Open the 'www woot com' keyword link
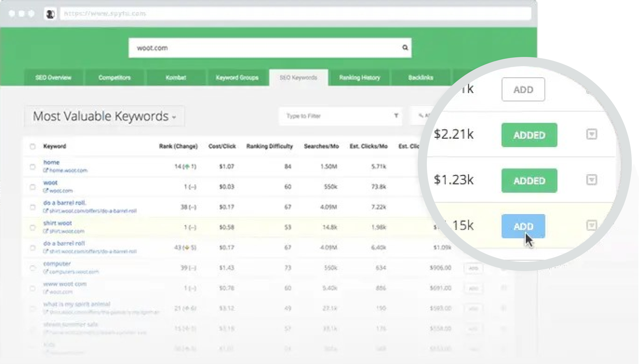639x364 pixels. (65, 284)
